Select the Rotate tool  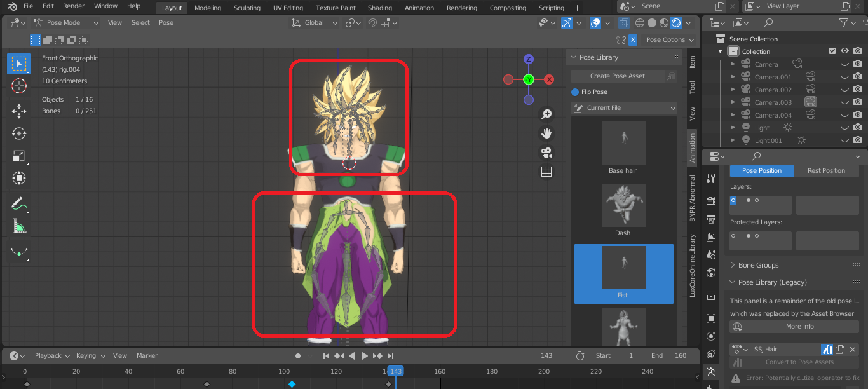[x=19, y=133]
